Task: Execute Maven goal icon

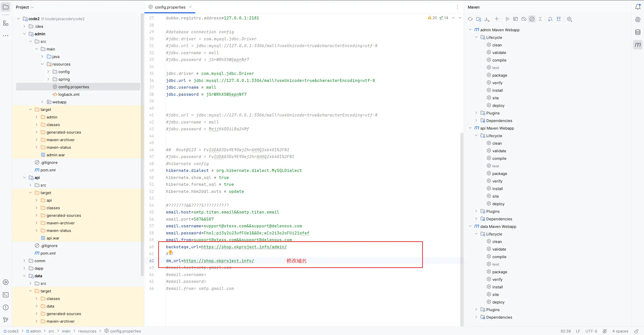Action: (x=516, y=19)
